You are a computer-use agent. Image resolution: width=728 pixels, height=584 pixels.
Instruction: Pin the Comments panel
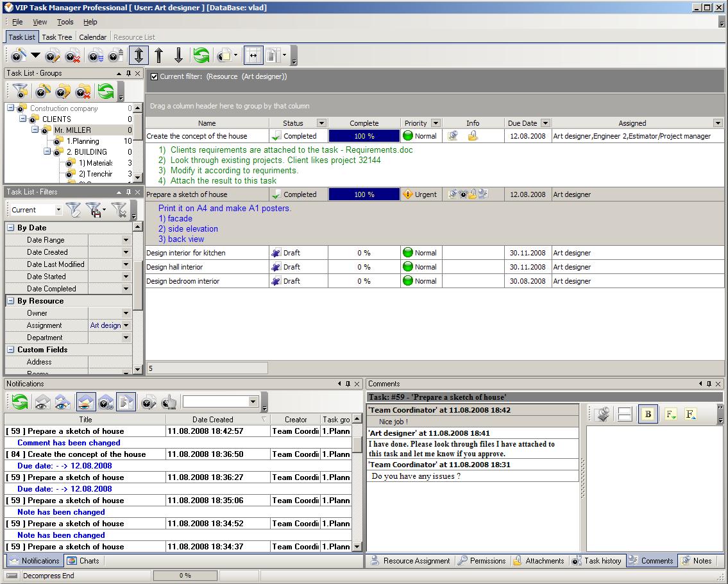(x=709, y=384)
